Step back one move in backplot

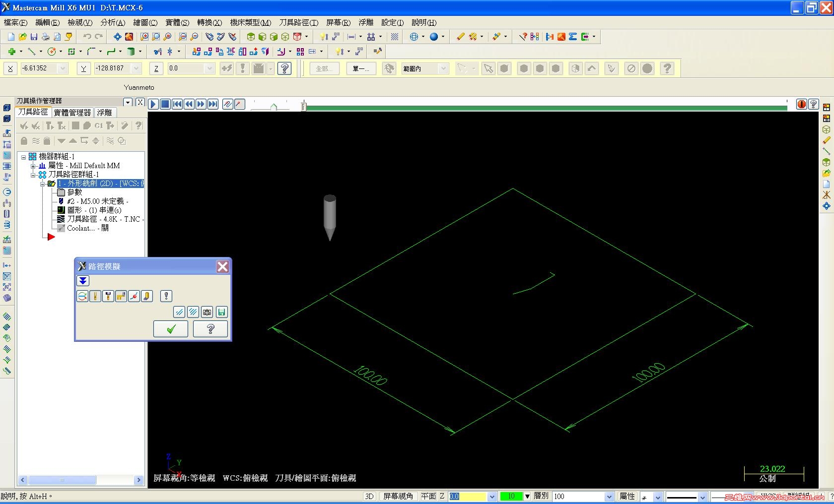(189, 104)
